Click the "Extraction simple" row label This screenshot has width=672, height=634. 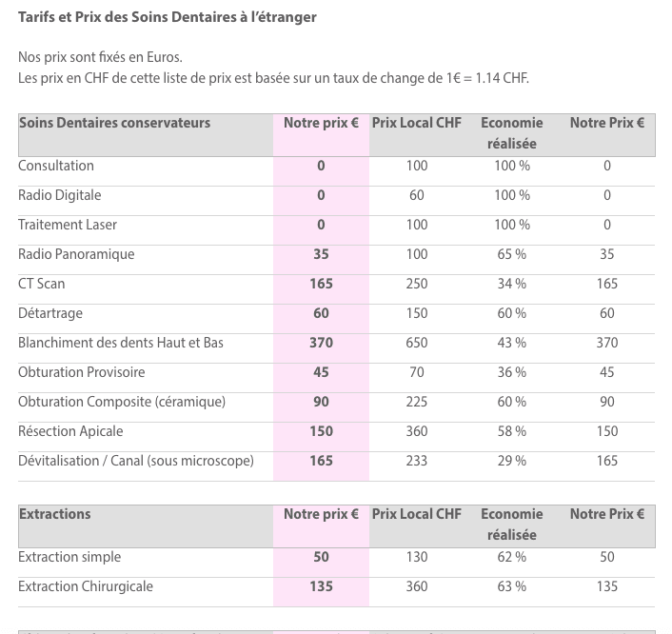click(69, 557)
